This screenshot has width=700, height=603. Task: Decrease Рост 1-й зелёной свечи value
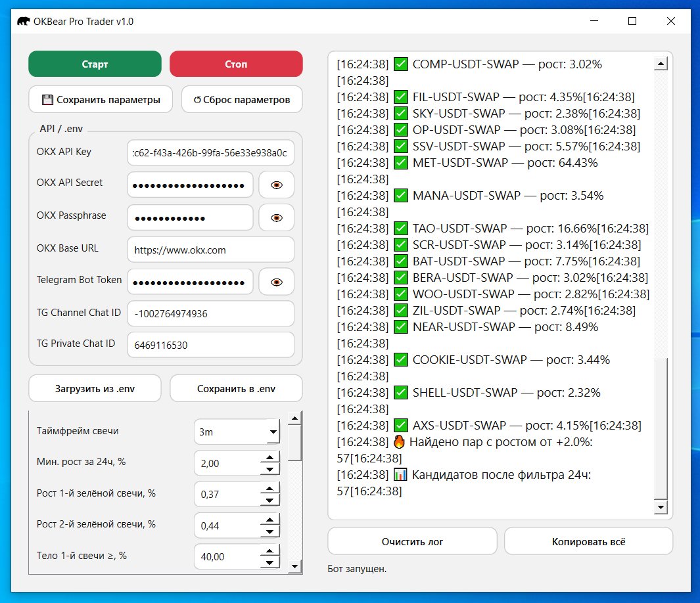click(269, 500)
